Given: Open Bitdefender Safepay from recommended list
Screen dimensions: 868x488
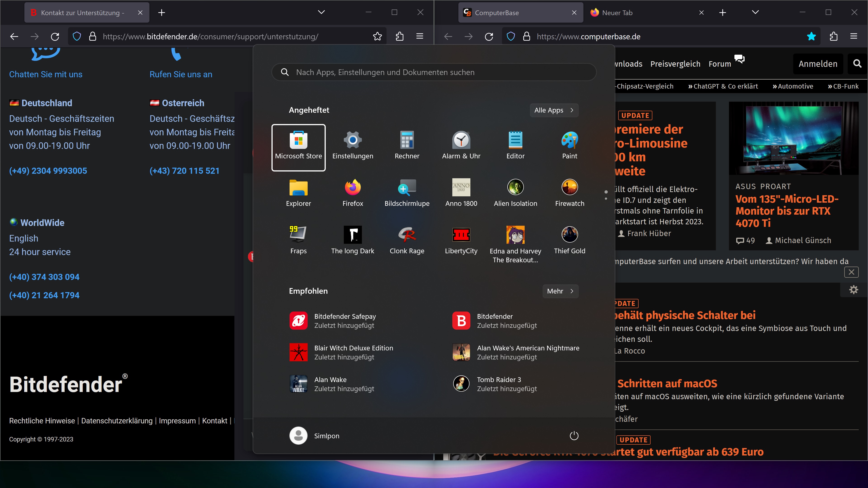Looking at the screenshot, I should tap(344, 321).
